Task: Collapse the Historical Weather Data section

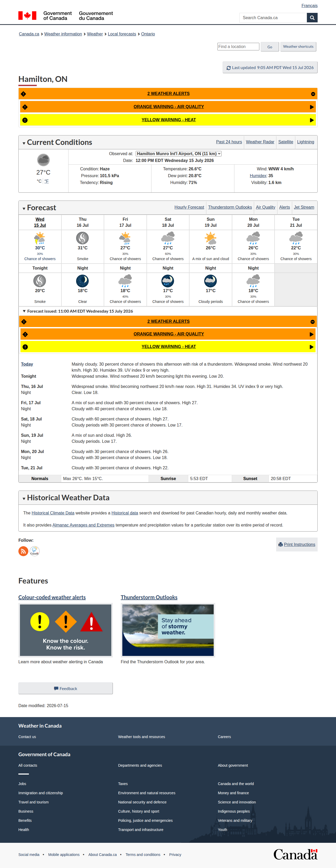Action: (24, 499)
